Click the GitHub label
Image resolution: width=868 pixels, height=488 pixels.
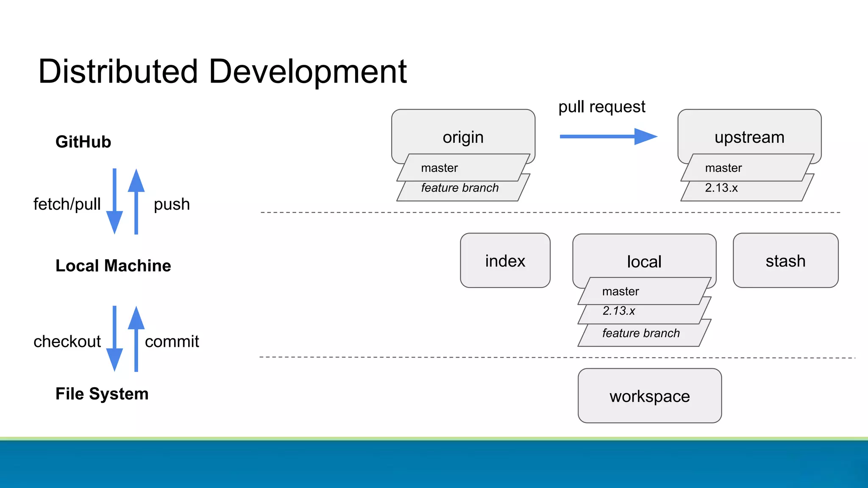[x=83, y=142]
